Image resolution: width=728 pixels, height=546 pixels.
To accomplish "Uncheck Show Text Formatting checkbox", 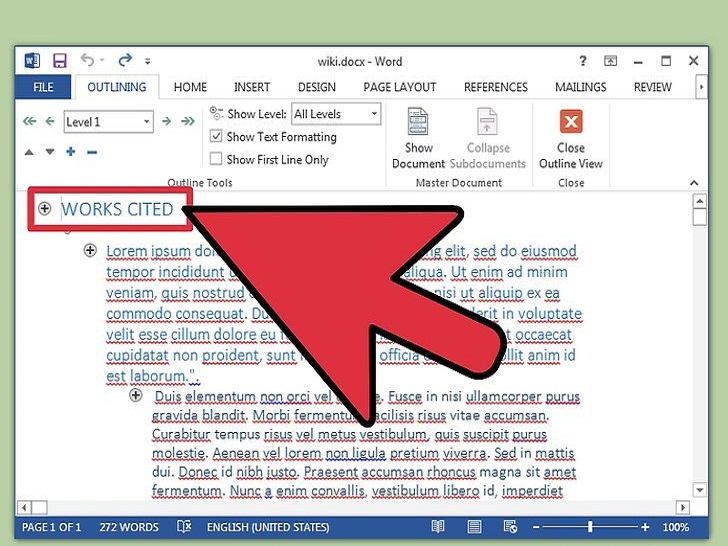I will click(x=216, y=136).
